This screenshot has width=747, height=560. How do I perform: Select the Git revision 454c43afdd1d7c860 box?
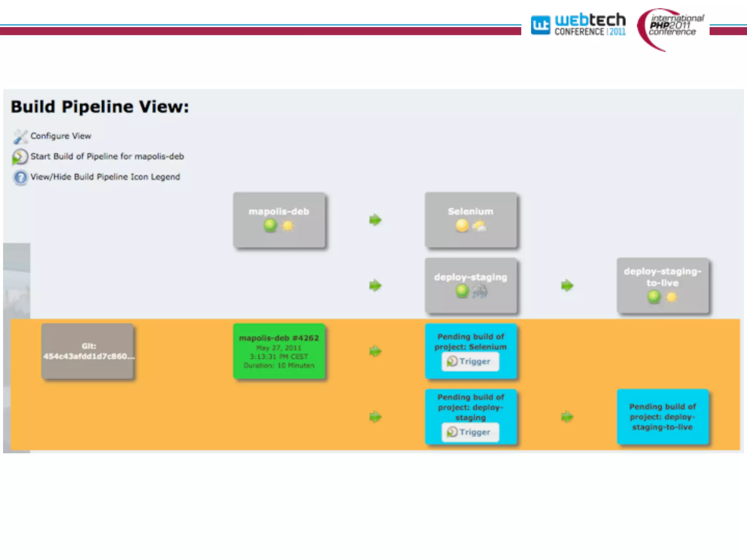(x=88, y=351)
